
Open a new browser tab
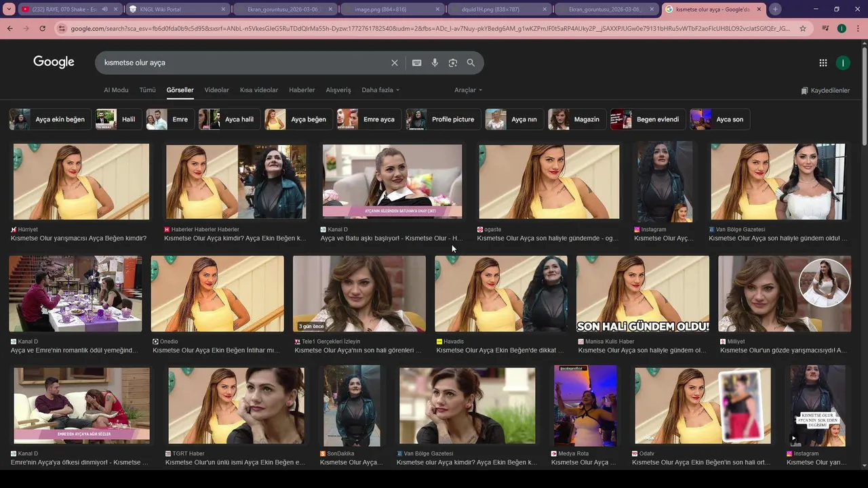pyautogui.click(x=775, y=9)
